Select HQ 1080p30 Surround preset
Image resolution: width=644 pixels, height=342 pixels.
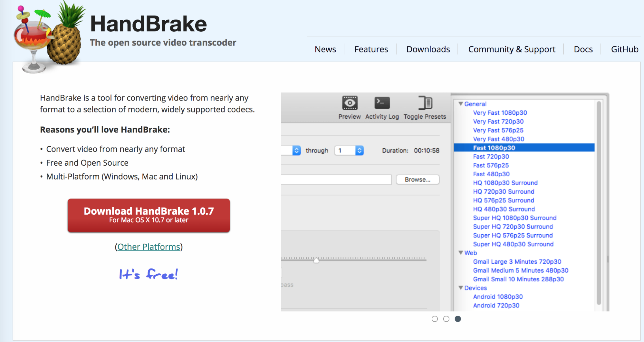click(x=505, y=183)
